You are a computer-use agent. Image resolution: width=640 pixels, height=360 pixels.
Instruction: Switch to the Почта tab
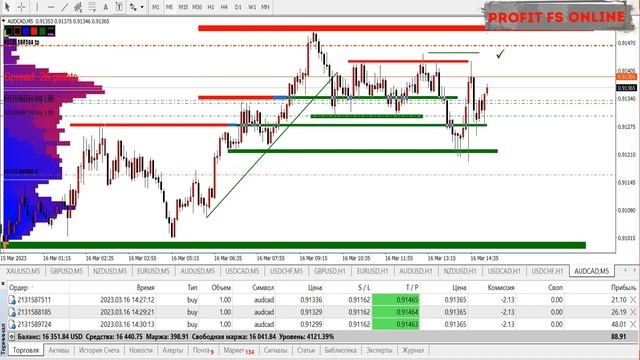coord(203,350)
